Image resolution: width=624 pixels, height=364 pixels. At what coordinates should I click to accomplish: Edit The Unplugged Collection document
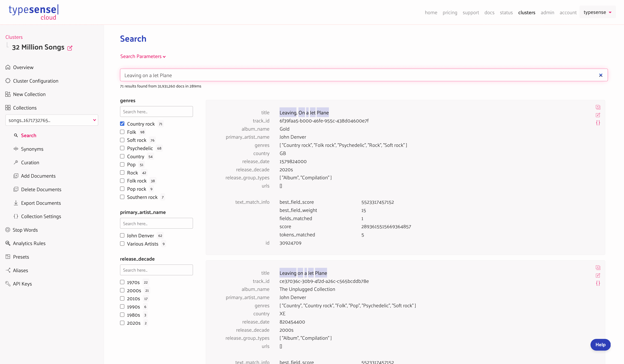point(598,275)
